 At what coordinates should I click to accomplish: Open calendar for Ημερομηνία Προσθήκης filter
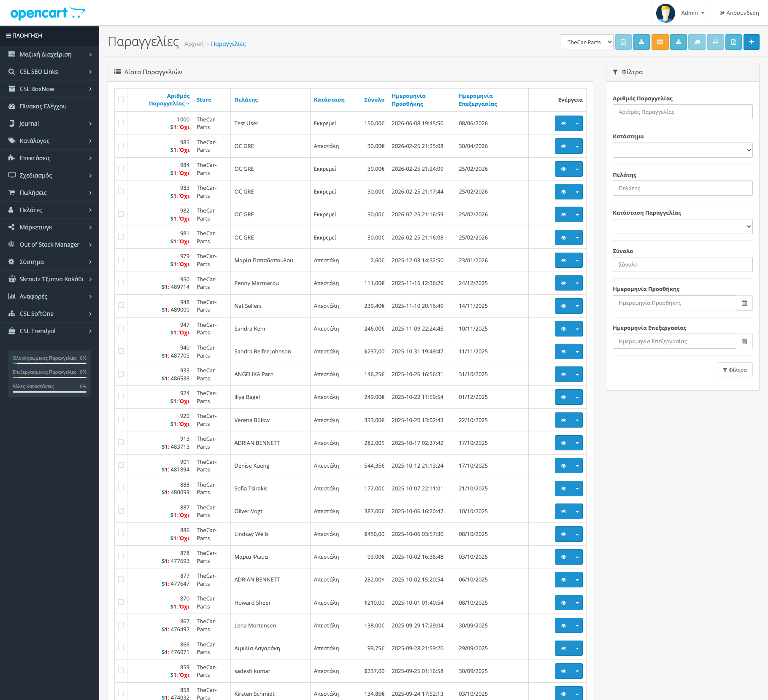[744, 303]
